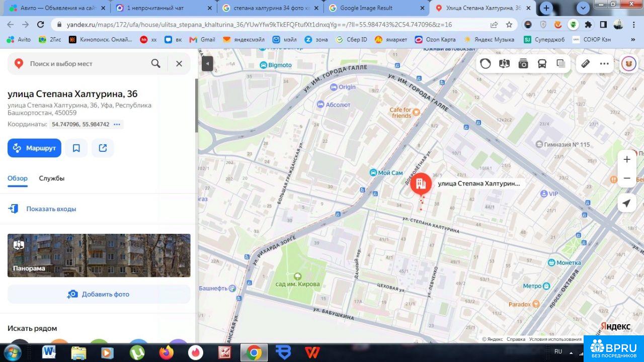Screen dimensions: 644x362
Task: Clear the search with the X button
Action: 179,63
